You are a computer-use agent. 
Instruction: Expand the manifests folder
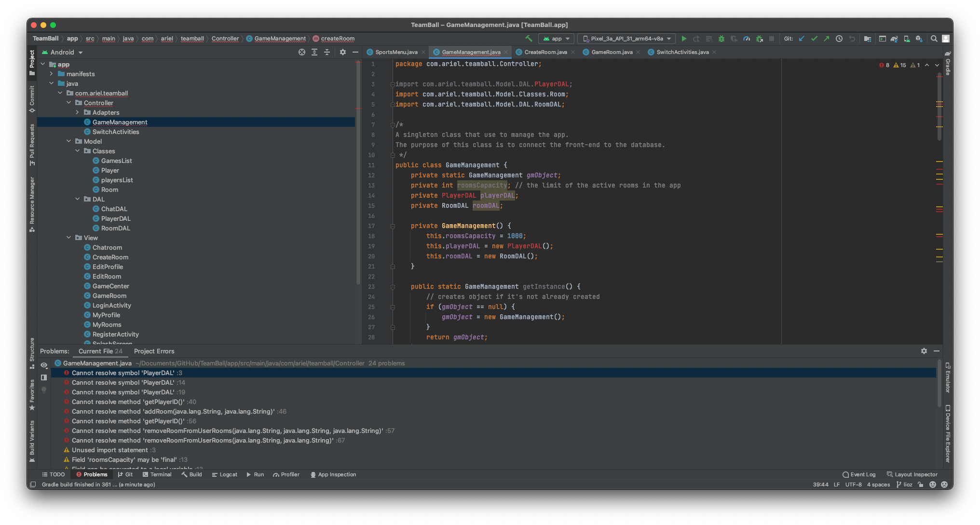tap(51, 74)
